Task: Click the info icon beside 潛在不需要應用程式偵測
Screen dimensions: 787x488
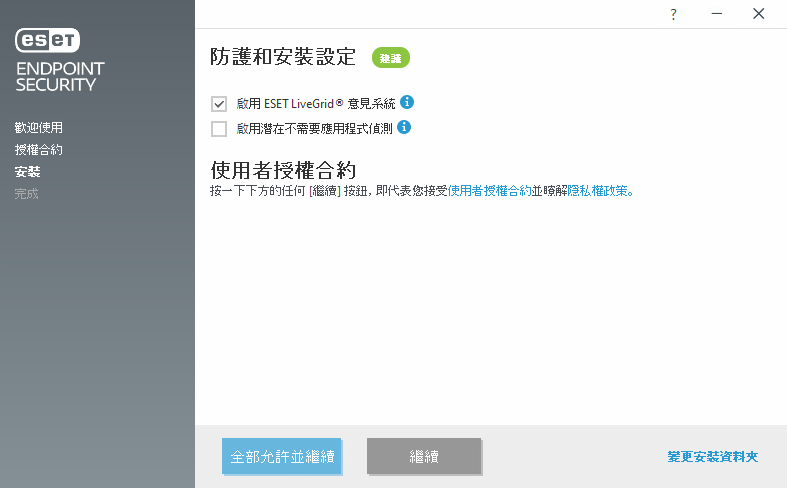Action: click(404, 127)
